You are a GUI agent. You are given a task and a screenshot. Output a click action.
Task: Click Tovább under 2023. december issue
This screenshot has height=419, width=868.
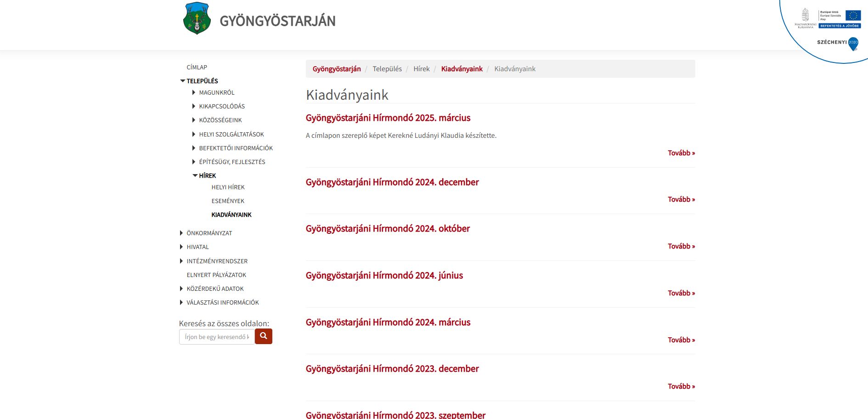pos(682,386)
